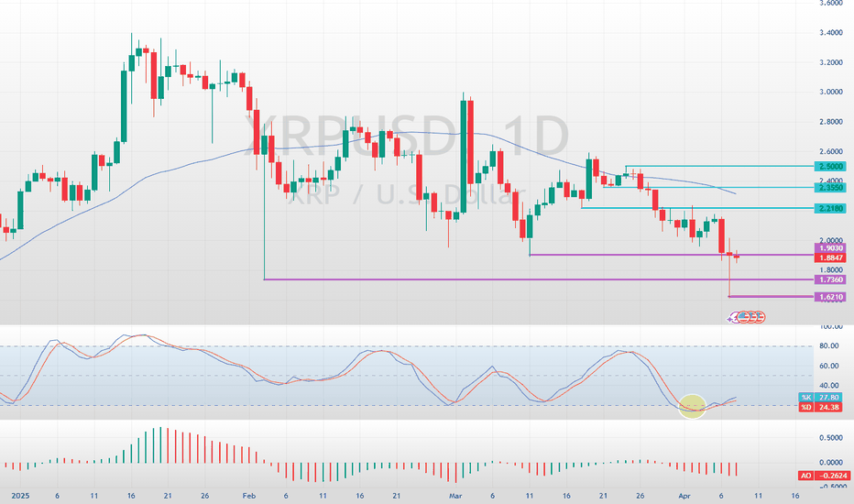
Task: Click the 1.6210 purple support label
Action: (x=831, y=297)
